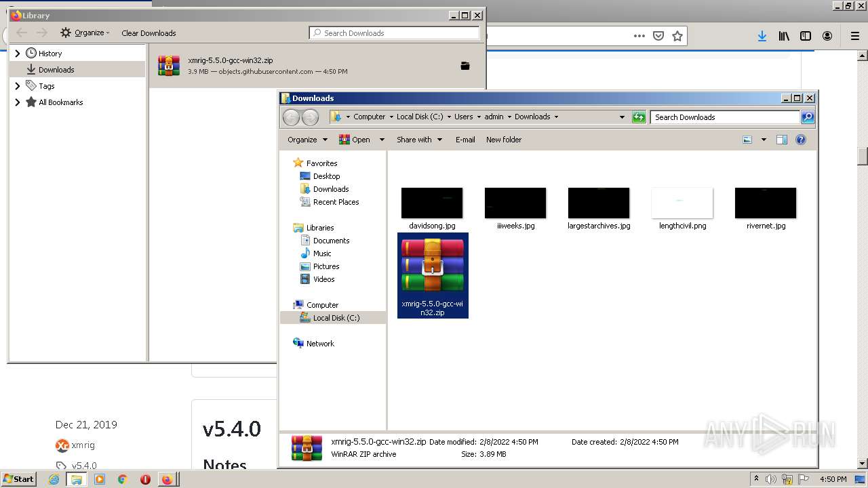868x488 pixels.
Task: Click admin breadcrumb in address bar
Action: [494, 117]
